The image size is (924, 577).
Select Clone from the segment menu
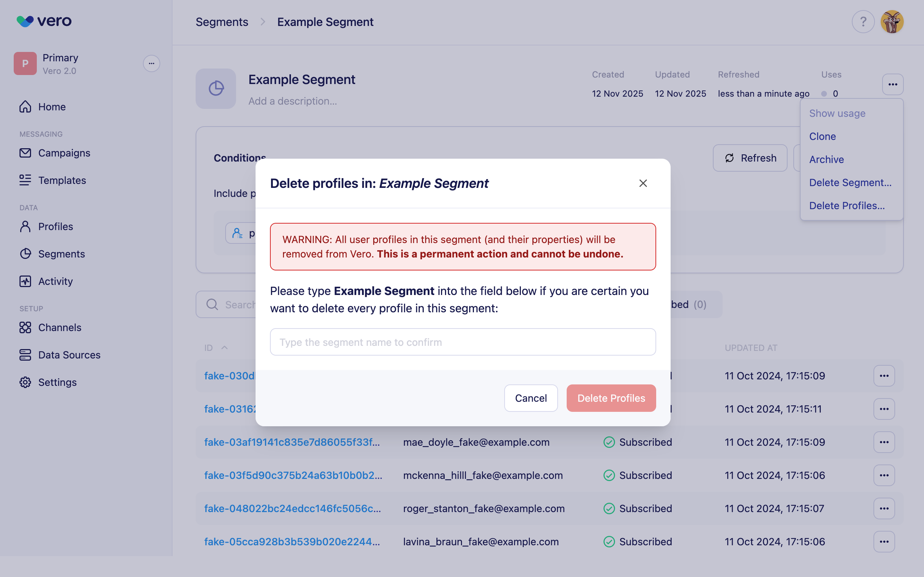click(822, 136)
